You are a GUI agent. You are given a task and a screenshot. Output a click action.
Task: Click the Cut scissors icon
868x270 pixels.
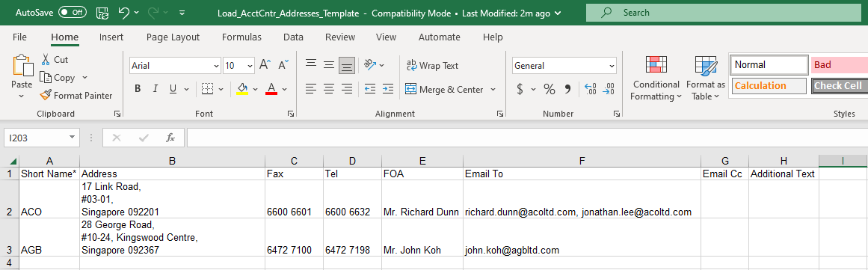pos(46,59)
